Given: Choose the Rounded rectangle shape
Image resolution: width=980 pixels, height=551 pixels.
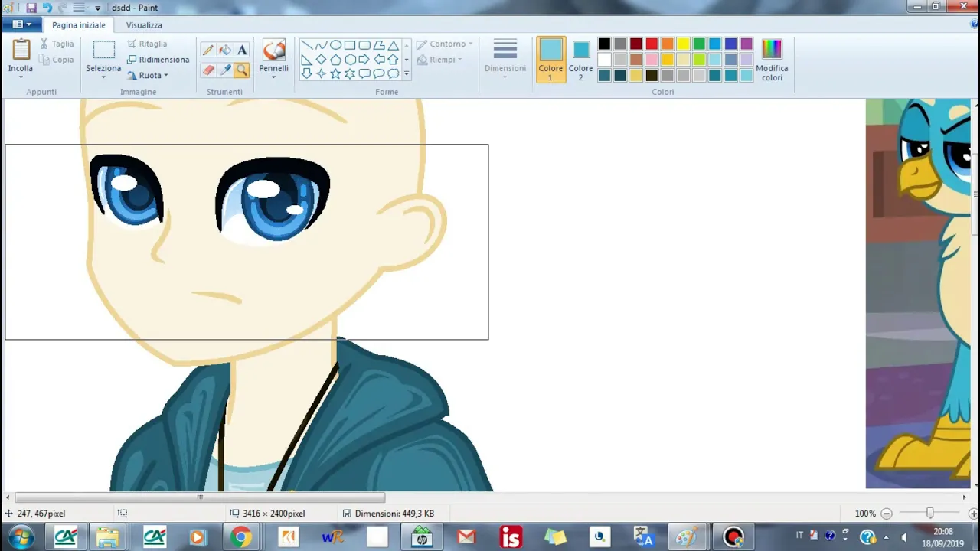Looking at the screenshot, I should tap(364, 45).
